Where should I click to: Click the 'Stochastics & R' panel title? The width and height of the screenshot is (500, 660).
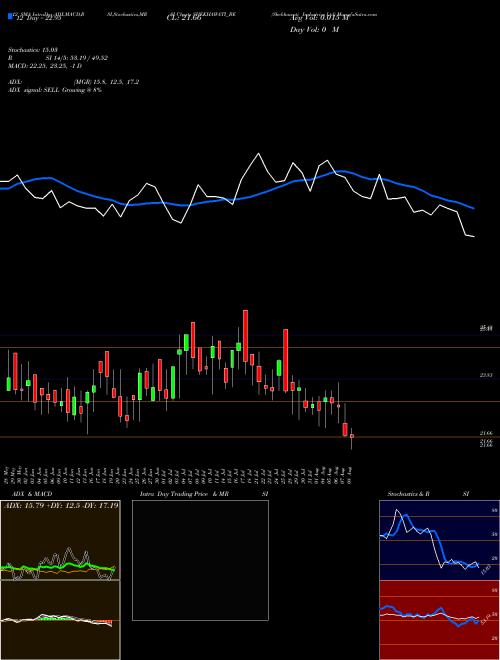pos(408,494)
